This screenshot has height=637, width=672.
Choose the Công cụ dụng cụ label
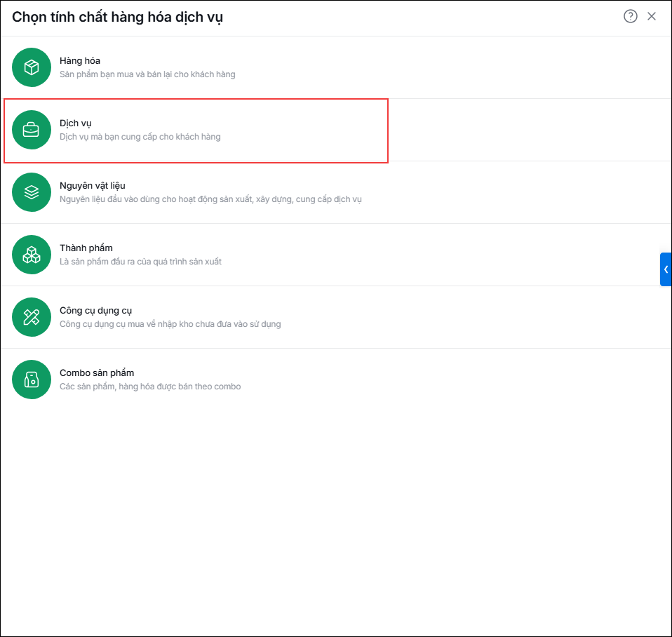pos(95,311)
